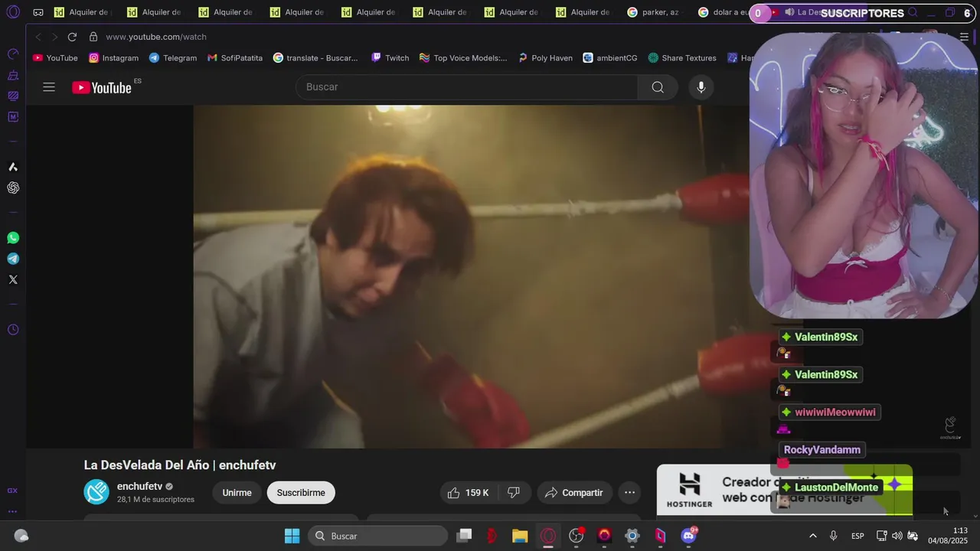Open the Twitch bookmark
The width and height of the screenshot is (980, 551).
click(x=390, y=58)
